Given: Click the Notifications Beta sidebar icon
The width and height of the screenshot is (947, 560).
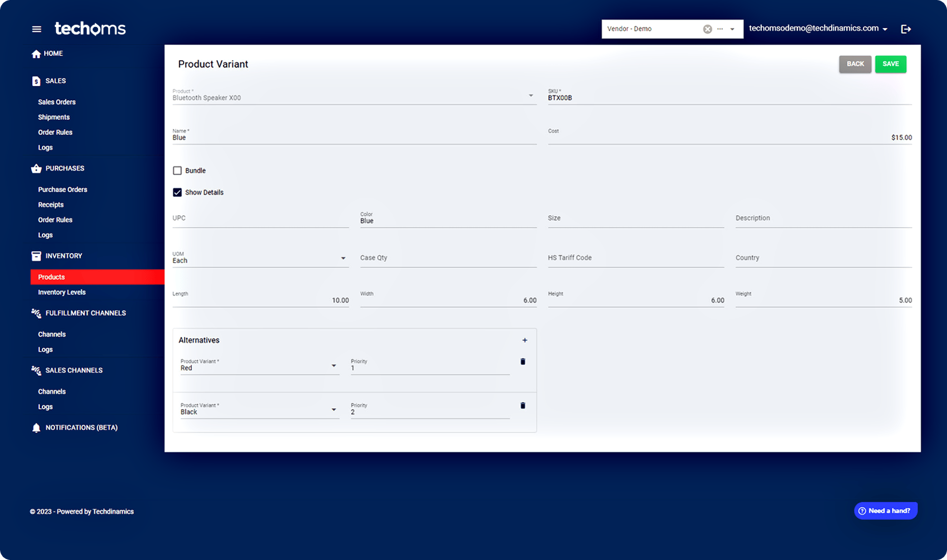Looking at the screenshot, I should pyautogui.click(x=36, y=427).
